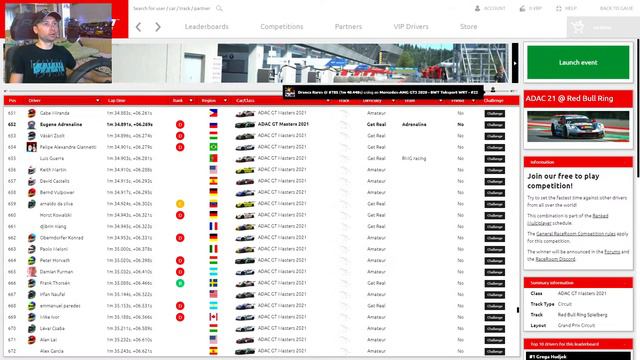Screen dimensions: 640x360
Task: Click the search input field
Action: 171,8
